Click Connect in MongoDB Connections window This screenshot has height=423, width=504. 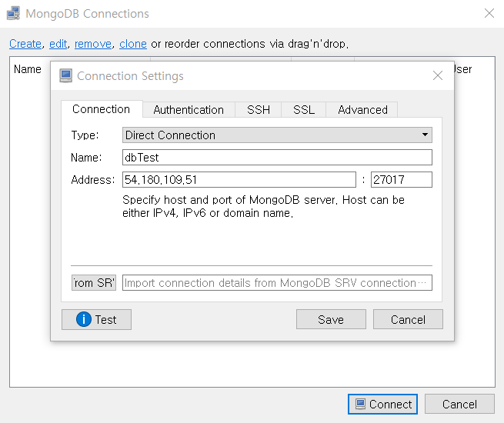pyautogui.click(x=383, y=404)
